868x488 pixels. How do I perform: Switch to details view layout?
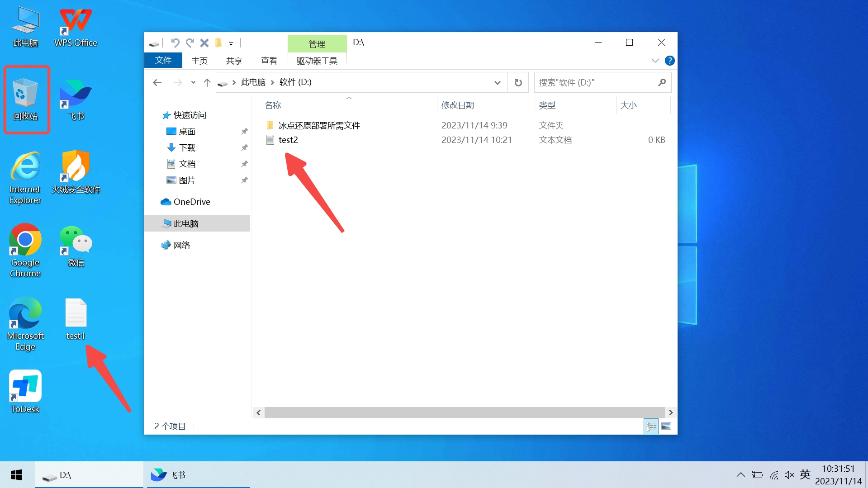point(651,426)
